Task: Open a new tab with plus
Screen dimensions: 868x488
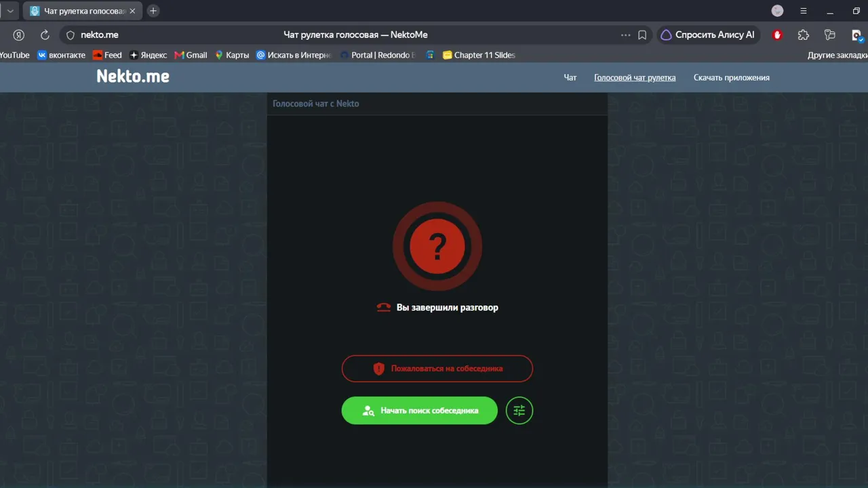Action: coord(153,11)
